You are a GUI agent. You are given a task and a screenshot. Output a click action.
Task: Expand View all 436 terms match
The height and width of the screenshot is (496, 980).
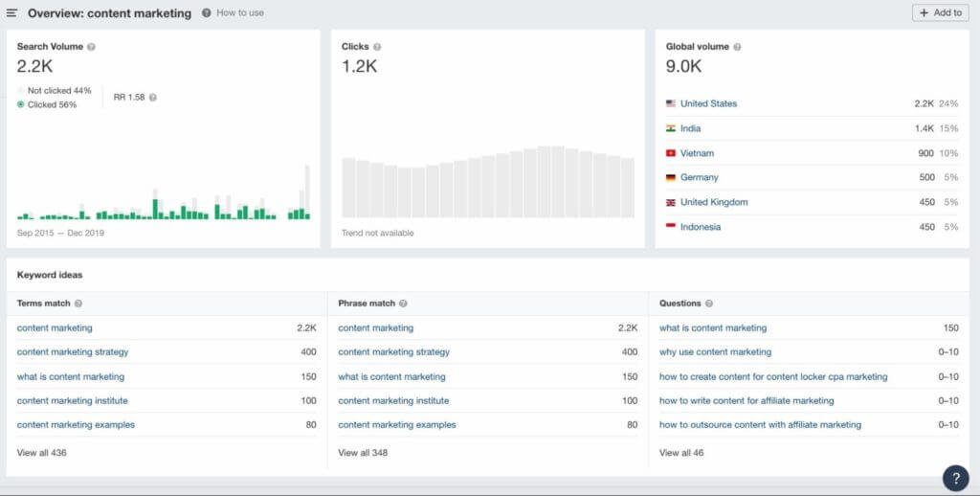(x=41, y=452)
